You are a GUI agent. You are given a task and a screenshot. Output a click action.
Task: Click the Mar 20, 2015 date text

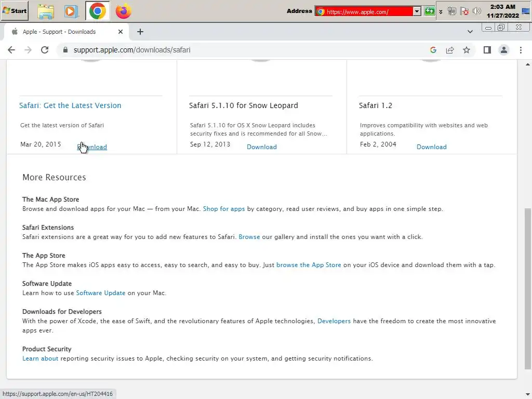[x=41, y=144]
